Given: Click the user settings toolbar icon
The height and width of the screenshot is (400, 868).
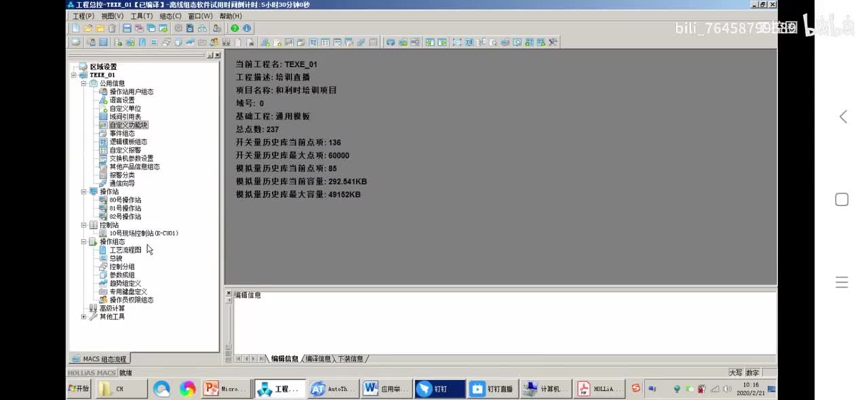Looking at the screenshot, I should pyautogui.click(x=216, y=28).
